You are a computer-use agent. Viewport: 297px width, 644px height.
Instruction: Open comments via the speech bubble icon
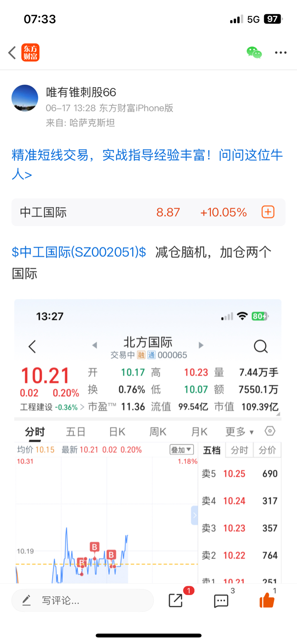tap(221, 601)
